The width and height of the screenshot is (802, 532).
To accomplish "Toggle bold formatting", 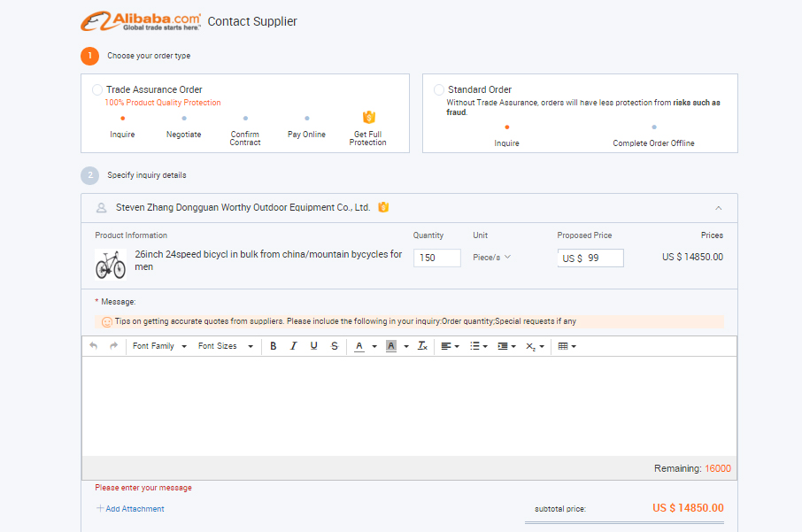I will [x=274, y=346].
